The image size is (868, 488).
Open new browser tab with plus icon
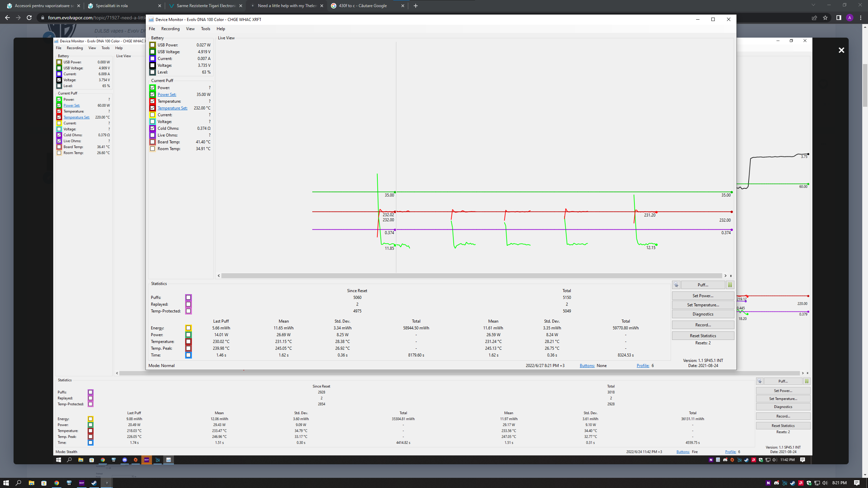416,6
